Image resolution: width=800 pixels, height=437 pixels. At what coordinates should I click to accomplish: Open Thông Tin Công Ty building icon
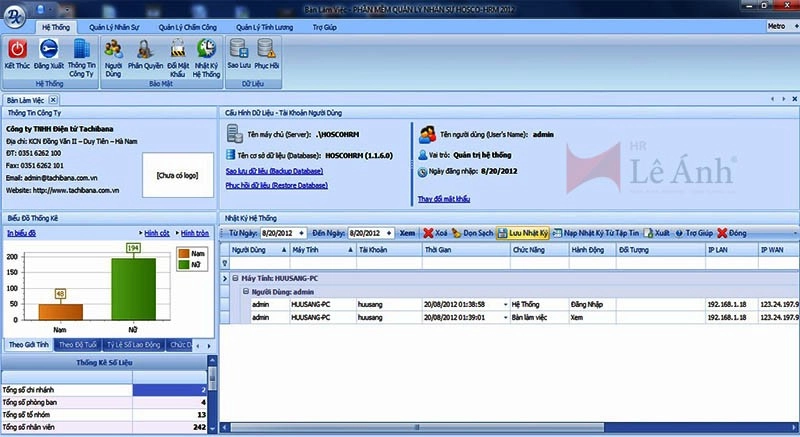(x=82, y=48)
